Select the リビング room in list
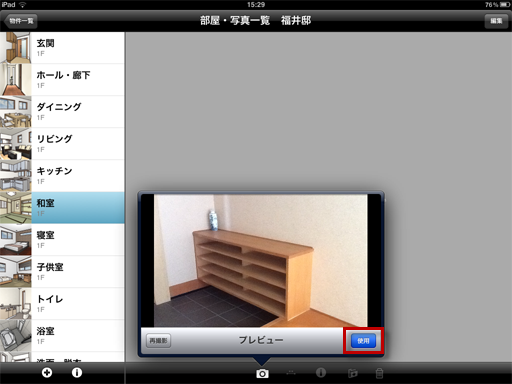Image resolution: width=512 pixels, height=384 pixels. tap(62, 144)
